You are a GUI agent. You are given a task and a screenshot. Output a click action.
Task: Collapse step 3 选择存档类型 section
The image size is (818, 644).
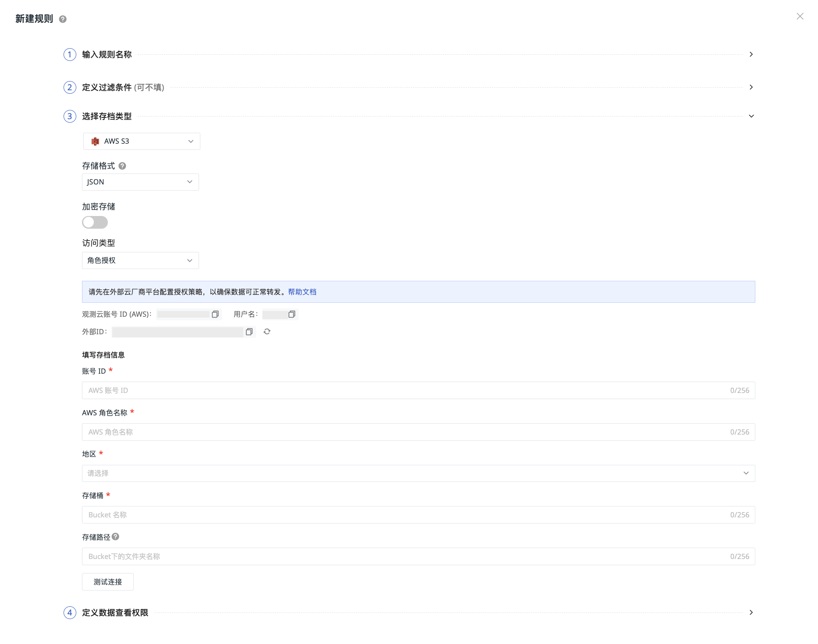[x=751, y=117]
